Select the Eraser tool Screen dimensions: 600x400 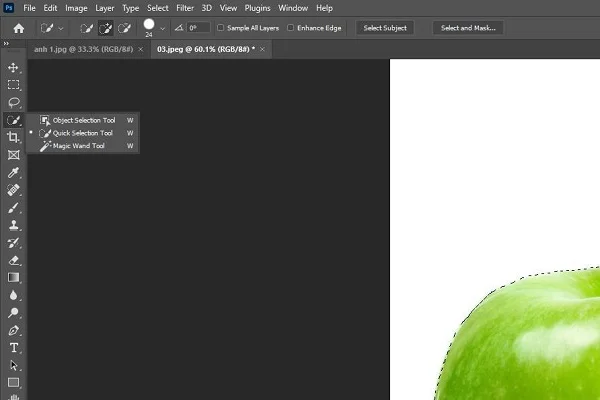point(14,260)
